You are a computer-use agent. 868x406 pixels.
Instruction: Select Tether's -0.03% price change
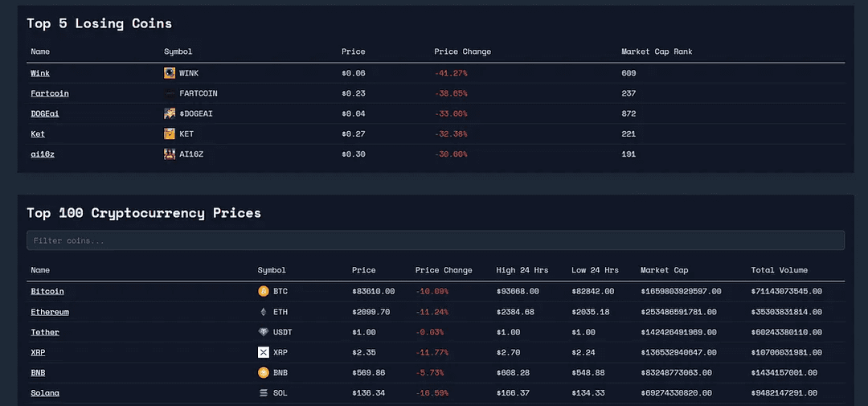[x=429, y=332]
